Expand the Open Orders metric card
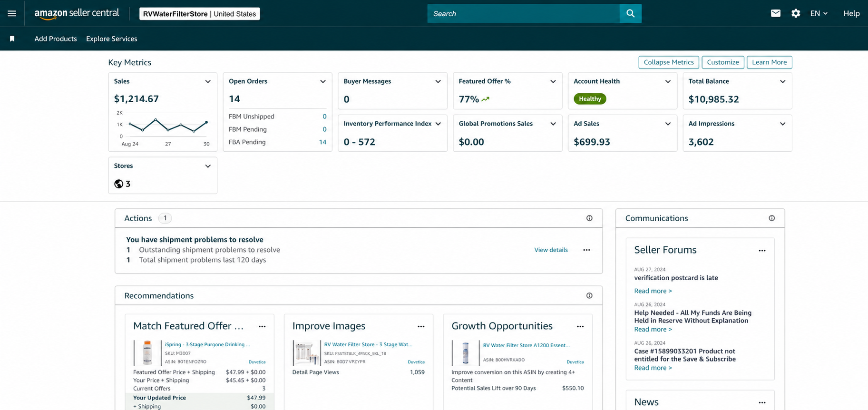868x410 pixels. 323,81
